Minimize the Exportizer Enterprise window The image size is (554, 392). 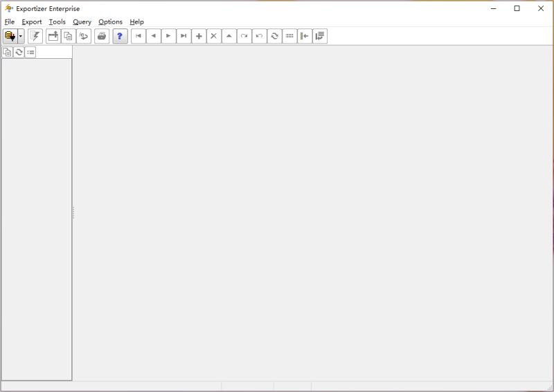(494, 8)
